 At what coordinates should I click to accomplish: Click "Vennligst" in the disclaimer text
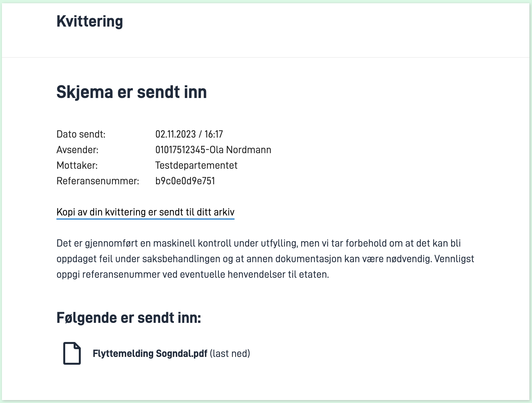coord(454,259)
